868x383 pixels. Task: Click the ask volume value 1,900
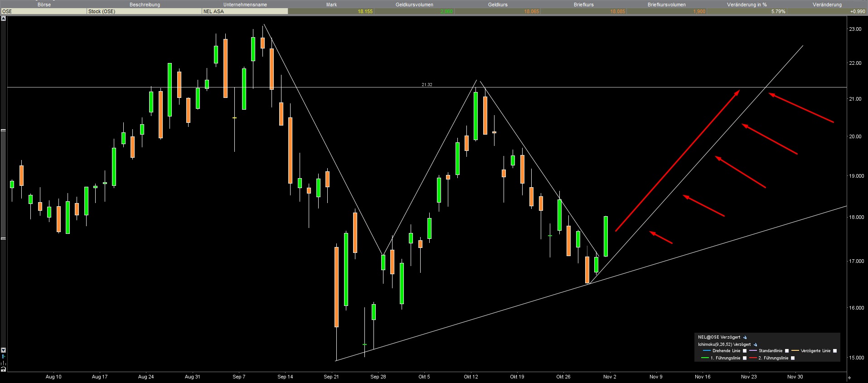(x=699, y=11)
